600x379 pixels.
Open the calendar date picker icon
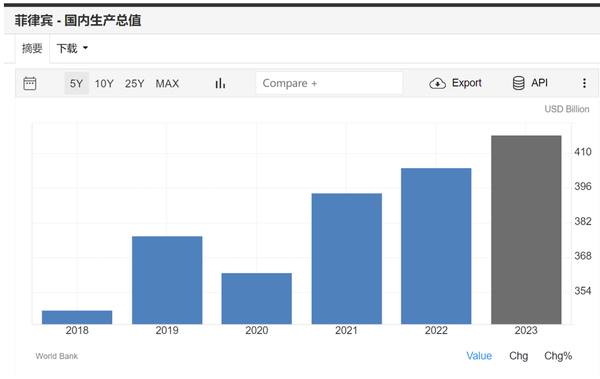(x=30, y=83)
